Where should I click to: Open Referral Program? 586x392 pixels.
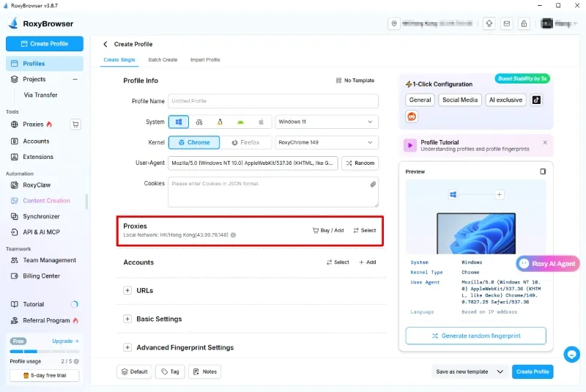pyautogui.click(x=46, y=320)
